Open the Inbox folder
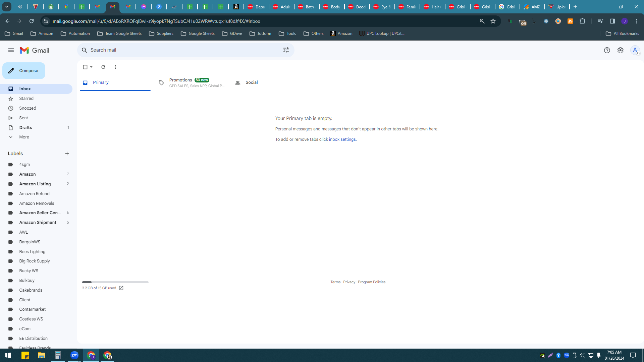644x362 pixels. click(36, 89)
